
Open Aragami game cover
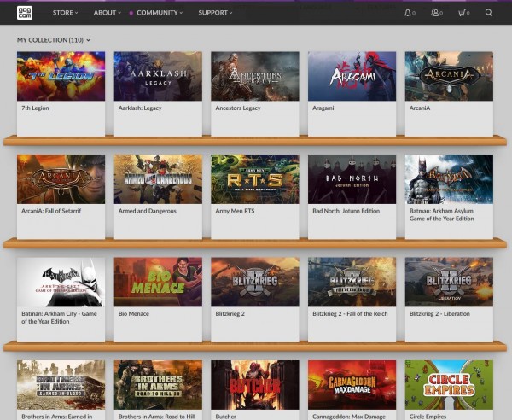[352, 76]
